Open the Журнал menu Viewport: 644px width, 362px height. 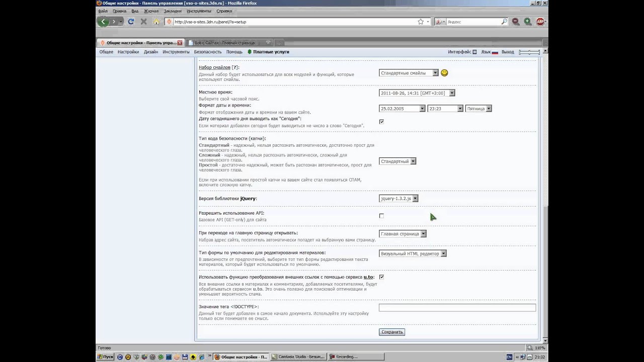(x=151, y=11)
